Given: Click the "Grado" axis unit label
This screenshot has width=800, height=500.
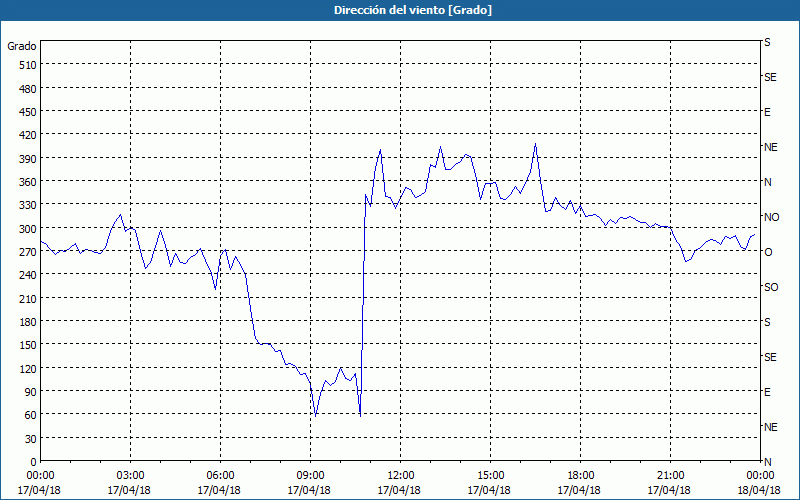Looking at the screenshot, I should tap(22, 46).
